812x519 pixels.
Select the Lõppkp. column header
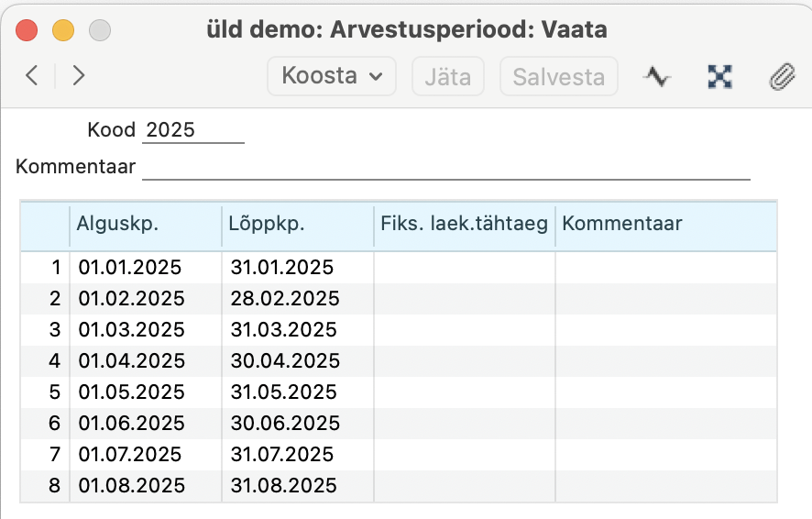point(298,224)
